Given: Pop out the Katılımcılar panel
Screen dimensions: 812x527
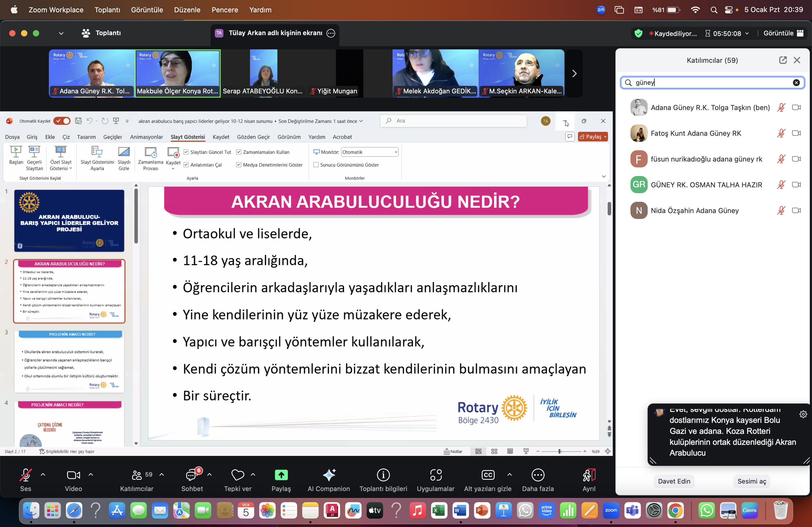Looking at the screenshot, I should pos(783,60).
